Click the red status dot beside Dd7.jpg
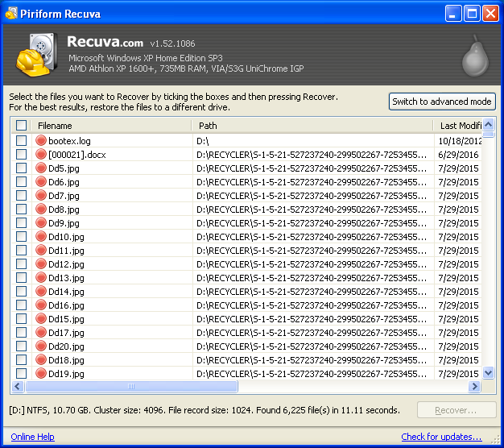 point(41,195)
